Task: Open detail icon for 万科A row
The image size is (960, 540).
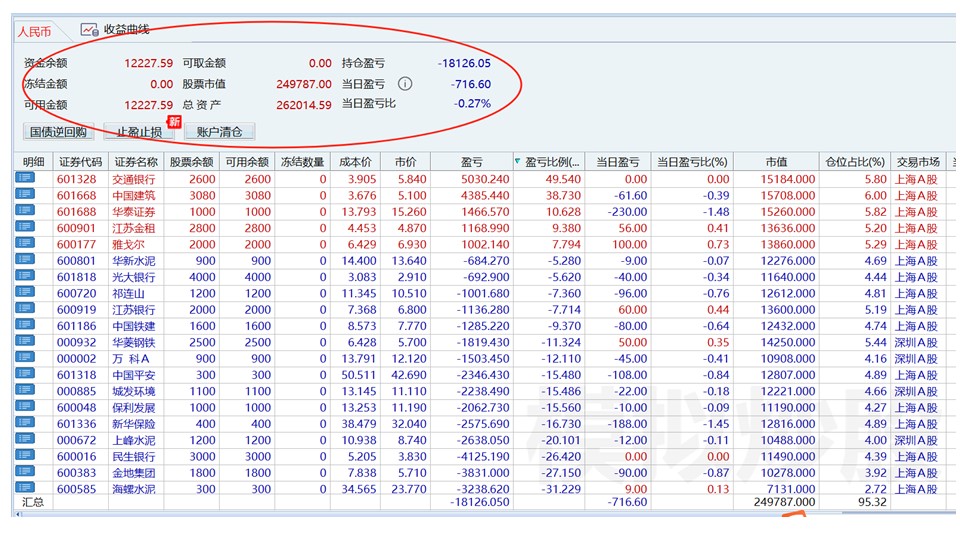Action: pos(25,358)
